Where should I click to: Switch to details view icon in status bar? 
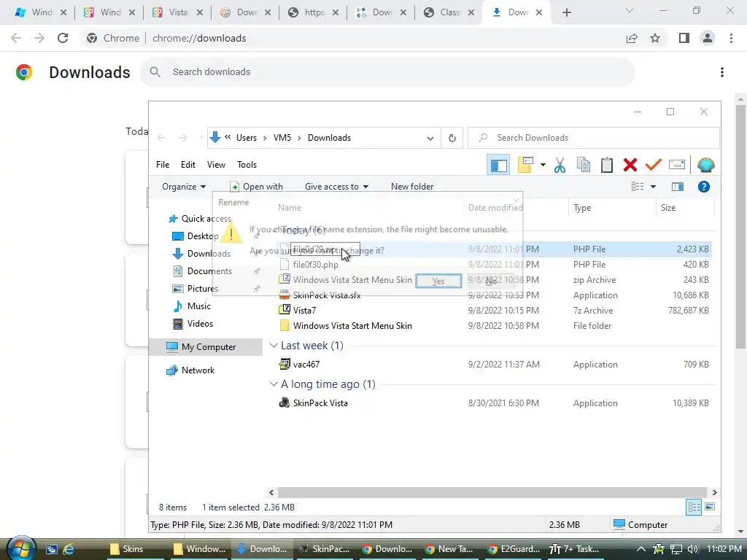point(694,507)
